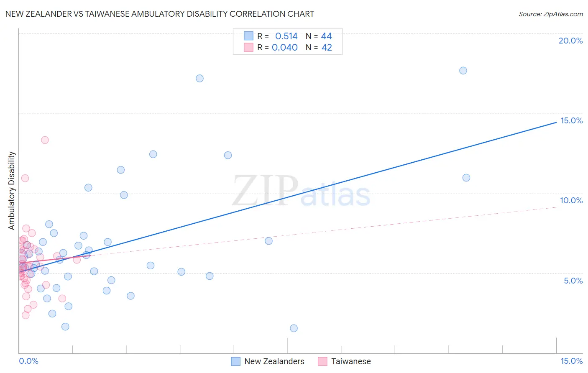Click the Ambulatory Disability axis title
Image resolution: width=588 pixels, height=373 pixels.
tap(12, 191)
